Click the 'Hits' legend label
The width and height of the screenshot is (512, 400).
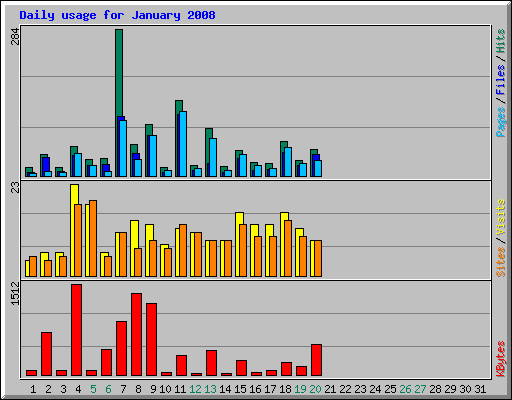click(x=501, y=41)
